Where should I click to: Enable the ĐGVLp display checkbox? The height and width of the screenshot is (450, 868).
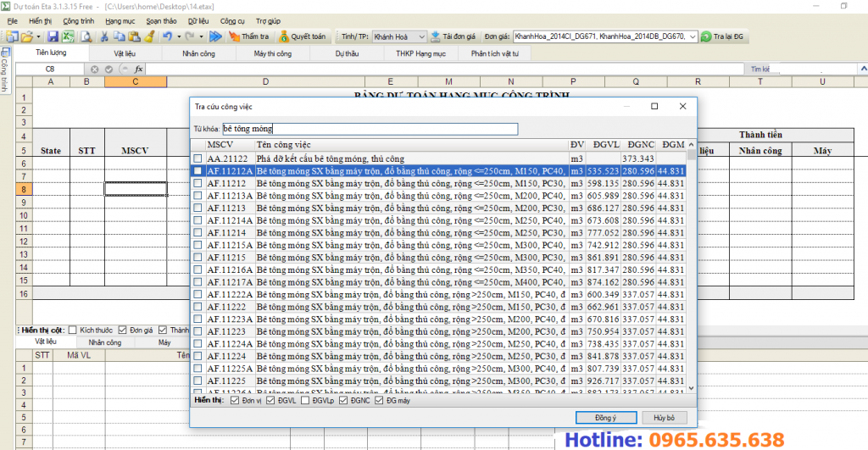point(307,400)
